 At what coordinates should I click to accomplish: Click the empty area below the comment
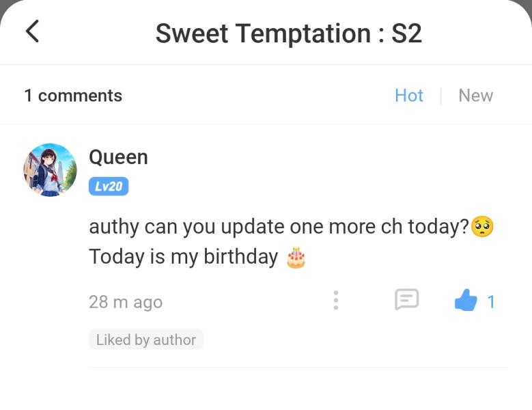(266, 389)
